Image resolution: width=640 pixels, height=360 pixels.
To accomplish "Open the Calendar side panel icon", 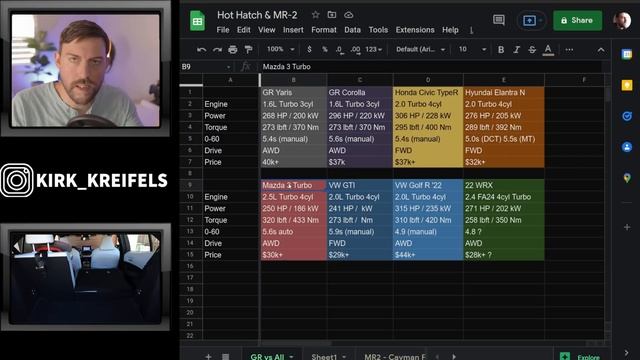I will click(x=627, y=54).
